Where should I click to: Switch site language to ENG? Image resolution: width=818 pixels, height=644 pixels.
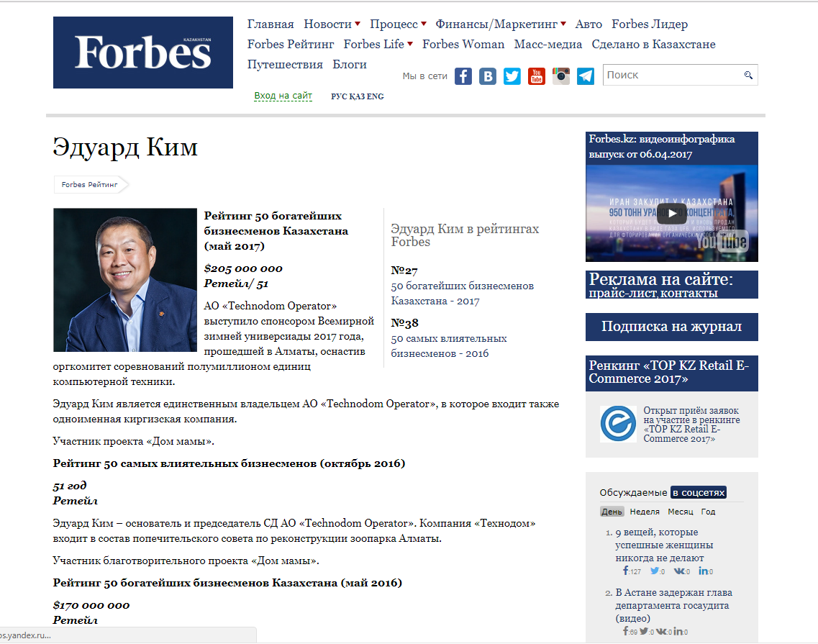click(x=376, y=96)
